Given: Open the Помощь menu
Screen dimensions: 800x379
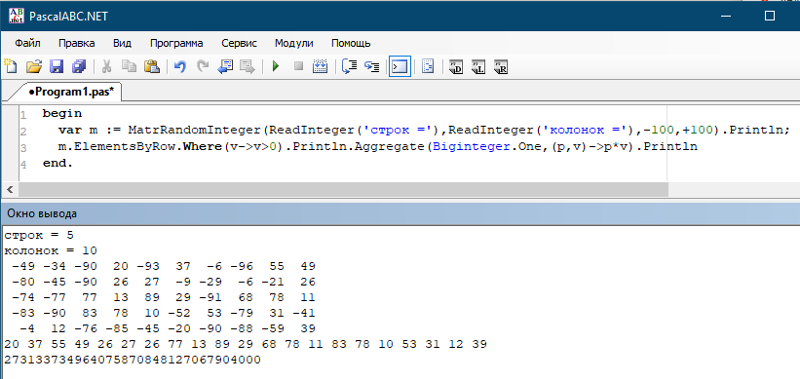Looking at the screenshot, I should (351, 43).
